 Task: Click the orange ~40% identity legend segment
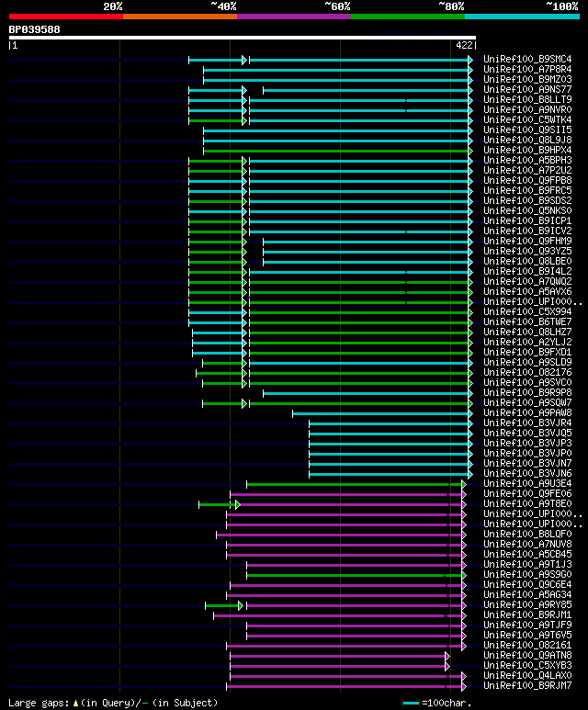click(x=180, y=17)
